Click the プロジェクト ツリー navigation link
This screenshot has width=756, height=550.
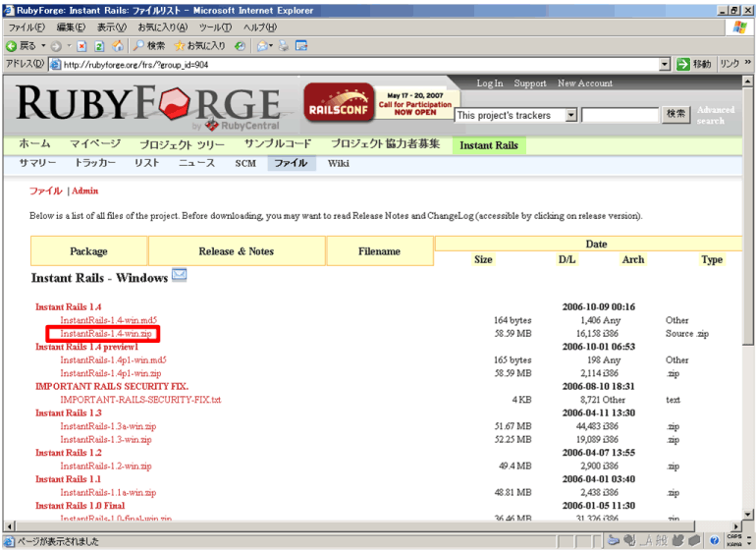pyautogui.click(x=183, y=144)
